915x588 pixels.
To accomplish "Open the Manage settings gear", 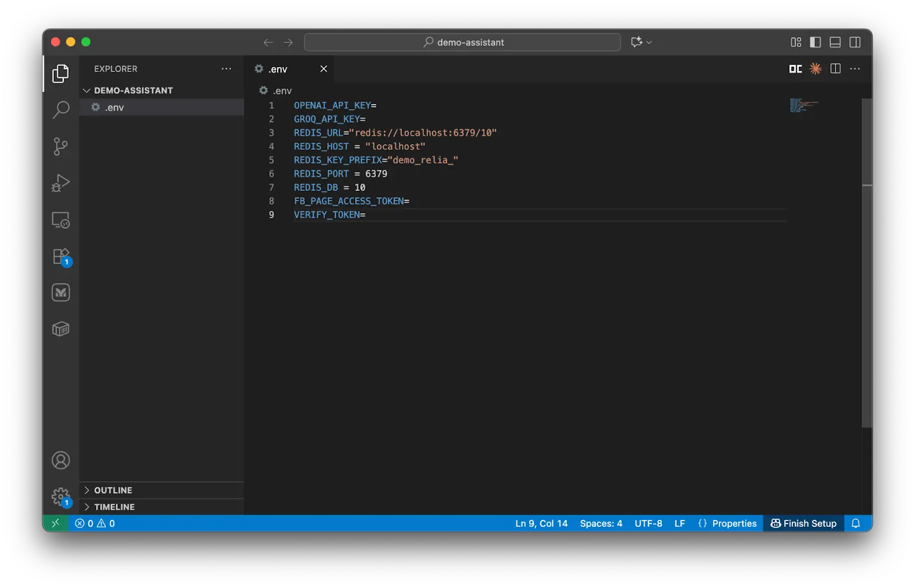I will tap(60, 497).
